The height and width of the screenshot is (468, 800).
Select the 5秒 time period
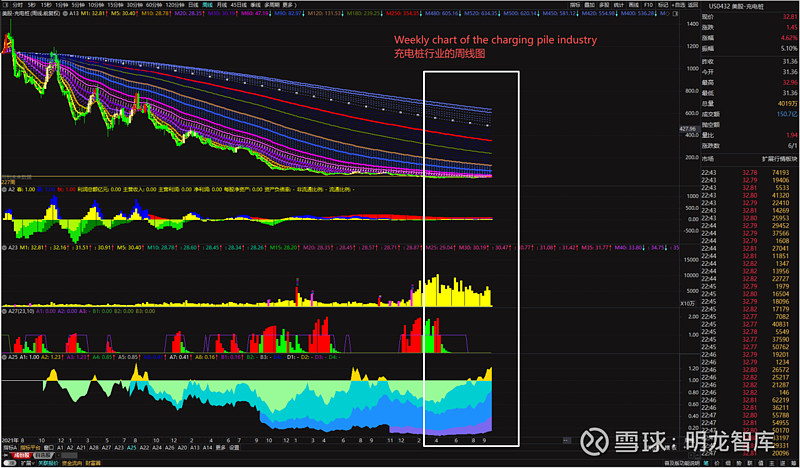[32, 5]
